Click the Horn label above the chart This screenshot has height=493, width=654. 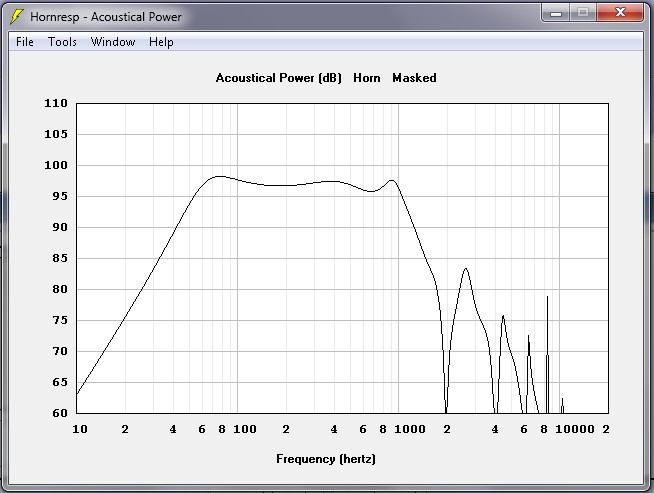coord(367,78)
